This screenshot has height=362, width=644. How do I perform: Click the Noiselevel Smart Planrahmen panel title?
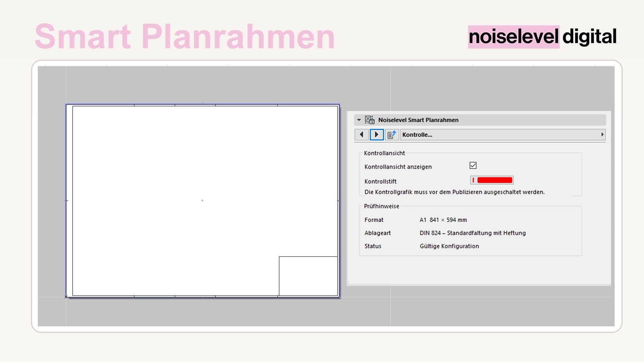(x=418, y=120)
